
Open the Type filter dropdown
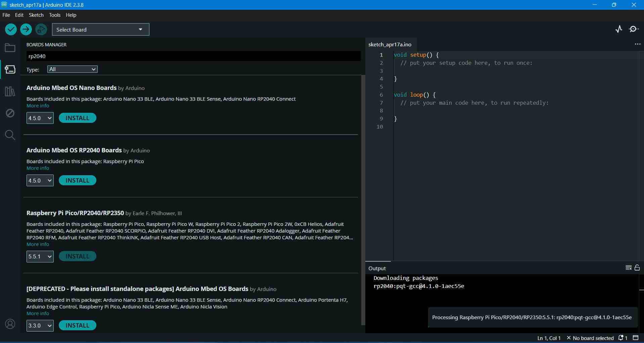click(x=73, y=69)
